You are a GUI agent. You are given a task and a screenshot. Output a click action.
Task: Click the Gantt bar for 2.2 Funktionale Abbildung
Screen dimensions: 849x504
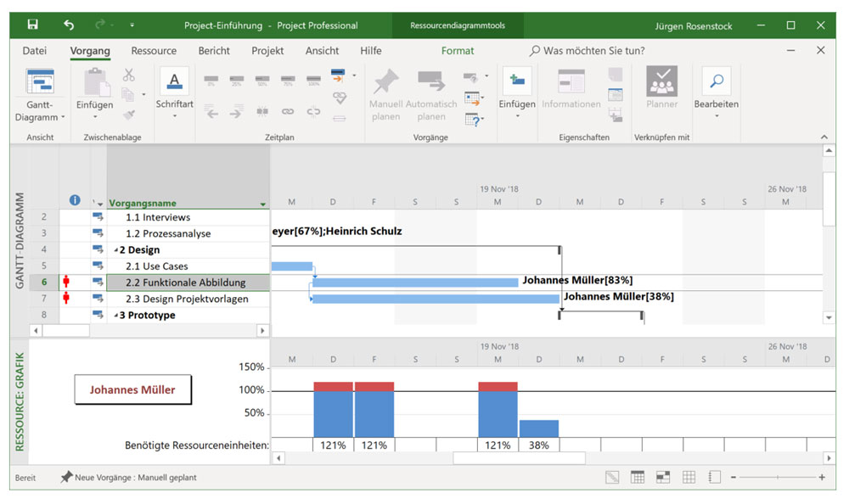[415, 282]
